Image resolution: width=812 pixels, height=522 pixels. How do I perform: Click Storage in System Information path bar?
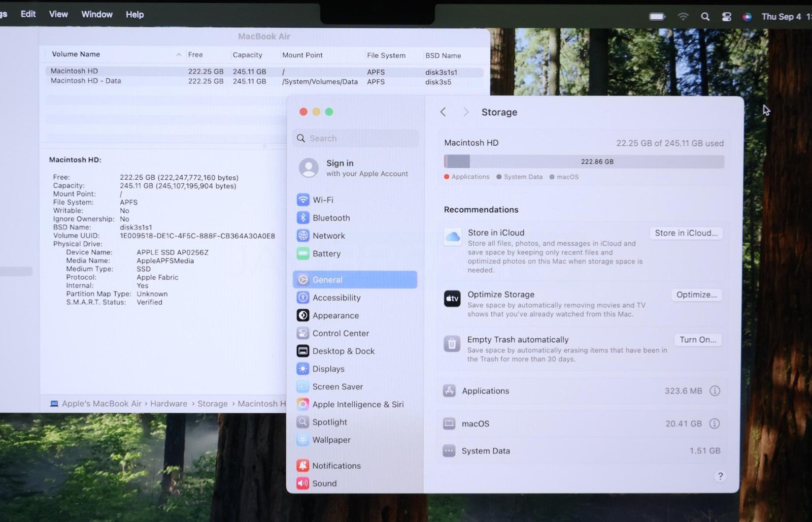pyautogui.click(x=212, y=404)
